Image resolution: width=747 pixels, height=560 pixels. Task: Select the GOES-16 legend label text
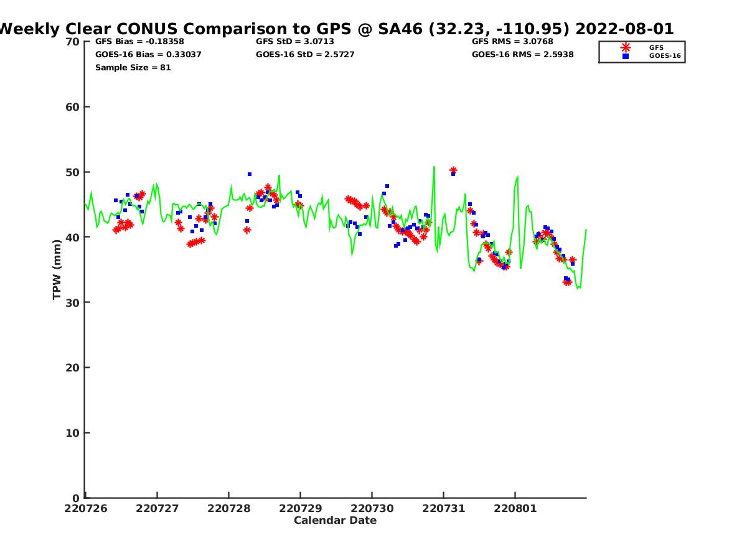pos(665,56)
